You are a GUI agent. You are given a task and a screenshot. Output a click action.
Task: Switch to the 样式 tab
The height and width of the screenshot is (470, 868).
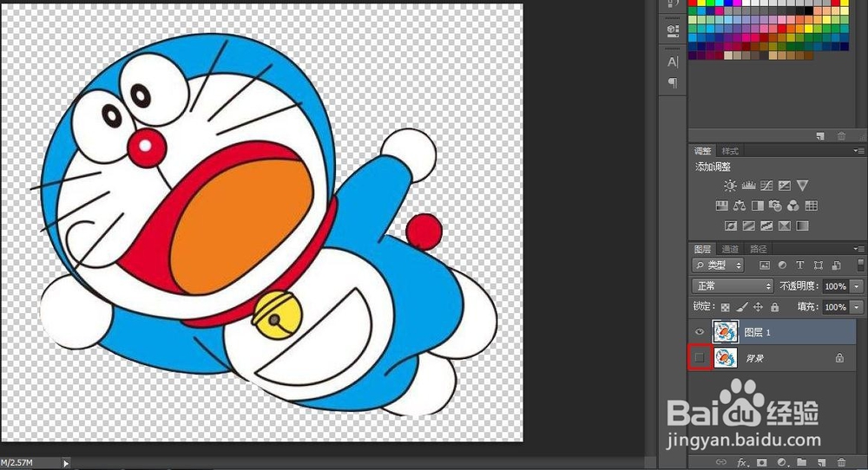tap(730, 151)
